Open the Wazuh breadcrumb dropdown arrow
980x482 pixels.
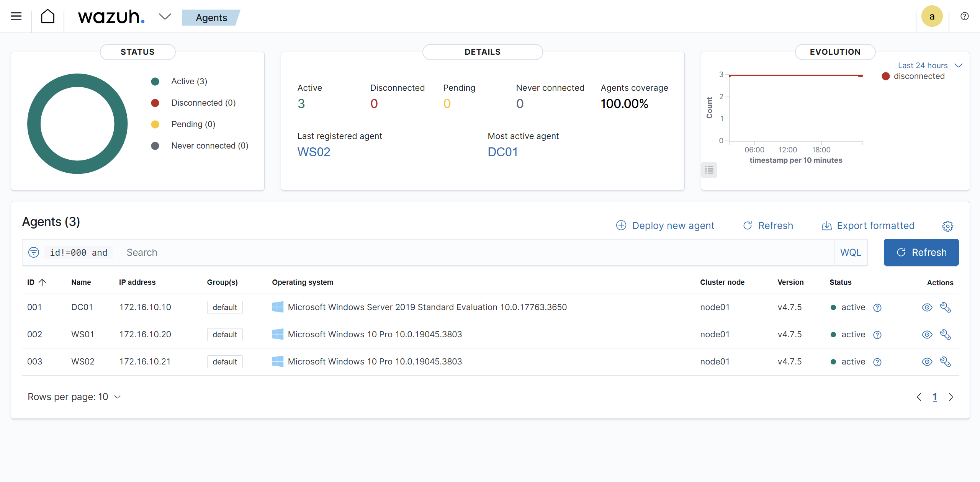[x=165, y=16]
